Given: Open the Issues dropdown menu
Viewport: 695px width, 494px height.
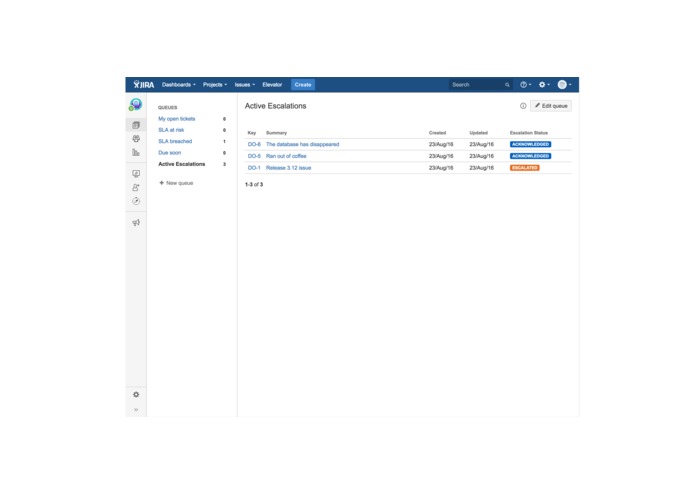Looking at the screenshot, I should 245,85.
